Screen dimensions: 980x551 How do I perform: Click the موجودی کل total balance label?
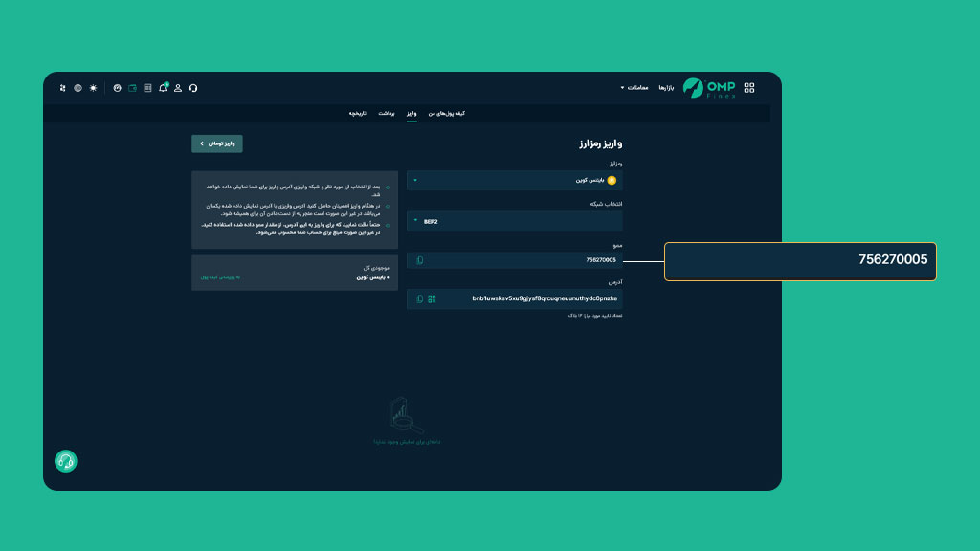[376, 268]
